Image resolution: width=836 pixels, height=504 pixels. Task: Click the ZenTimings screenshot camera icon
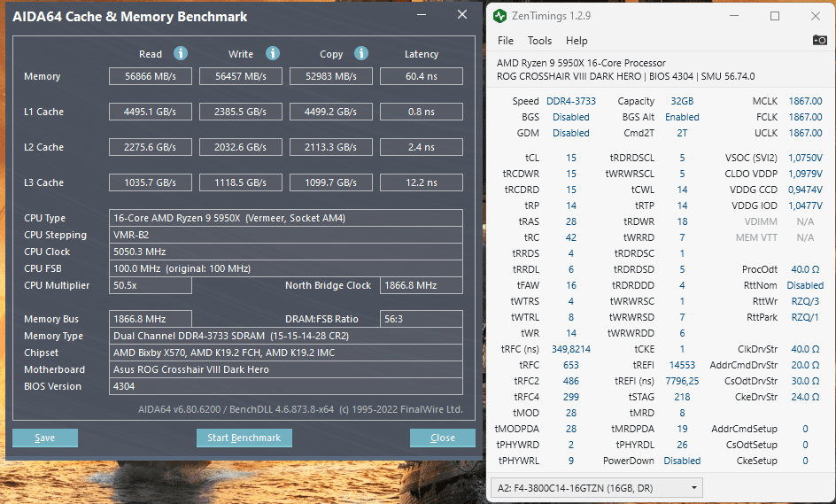coord(819,40)
